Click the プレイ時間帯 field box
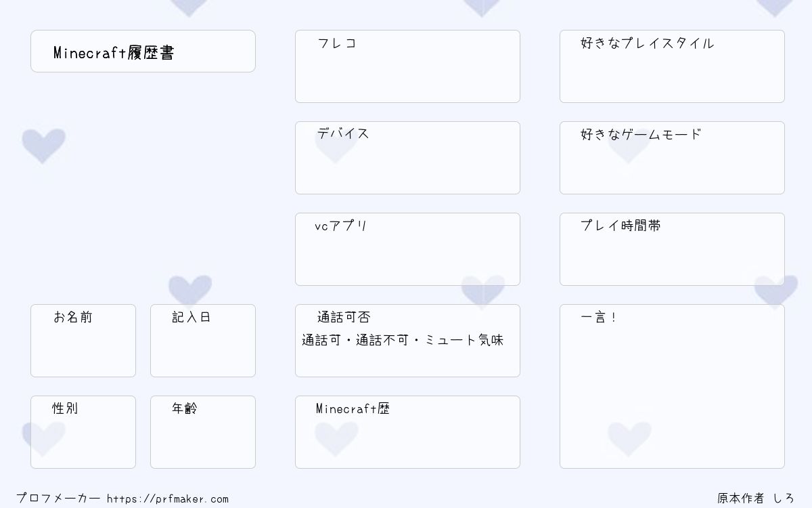Image resolution: width=812 pixels, height=508 pixels. [x=672, y=249]
